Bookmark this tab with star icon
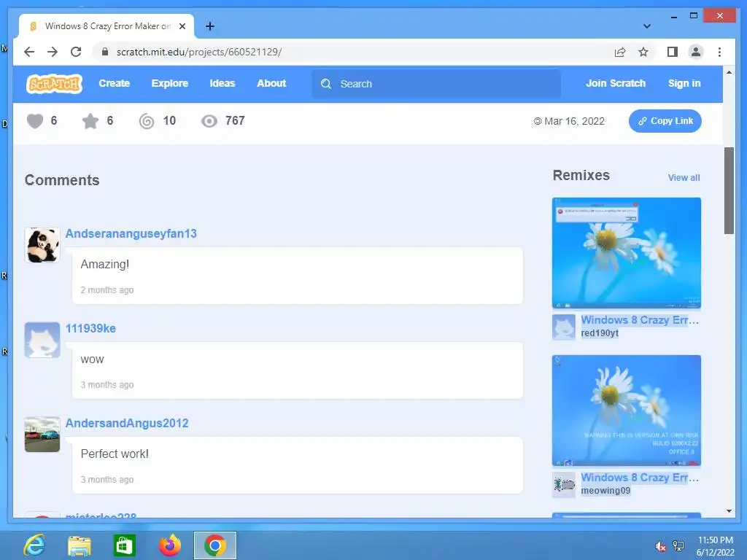The image size is (747, 560). click(x=643, y=52)
